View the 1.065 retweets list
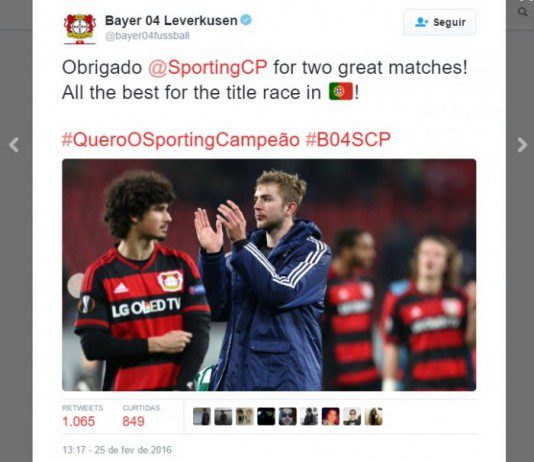The height and width of the screenshot is (462, 534). click(x=82, y=416)
